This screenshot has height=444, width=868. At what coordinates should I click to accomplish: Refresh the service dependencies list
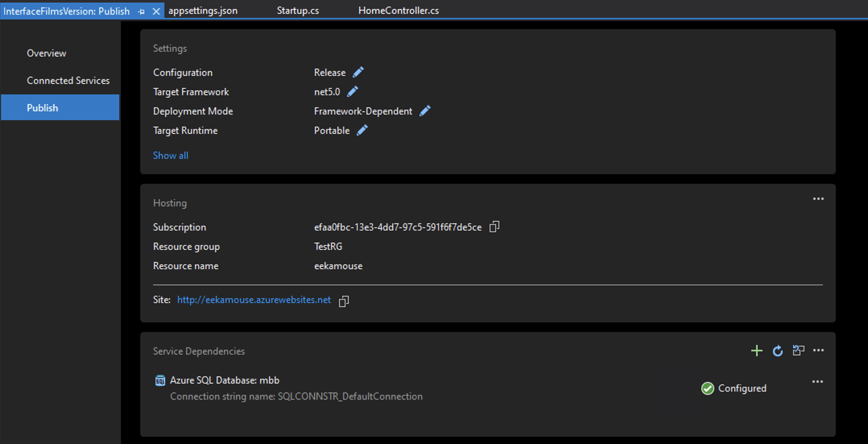777,351
